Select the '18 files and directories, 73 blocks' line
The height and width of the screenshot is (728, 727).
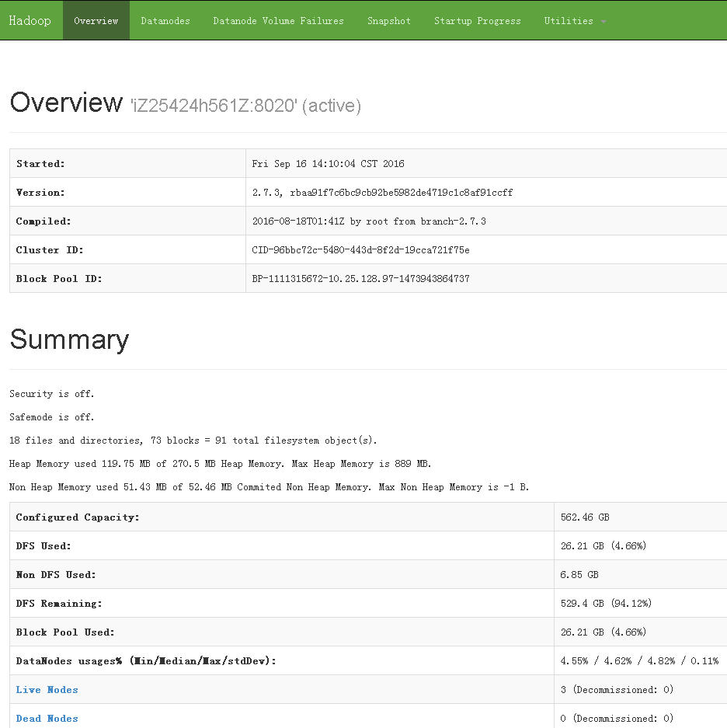pos(193,441)
